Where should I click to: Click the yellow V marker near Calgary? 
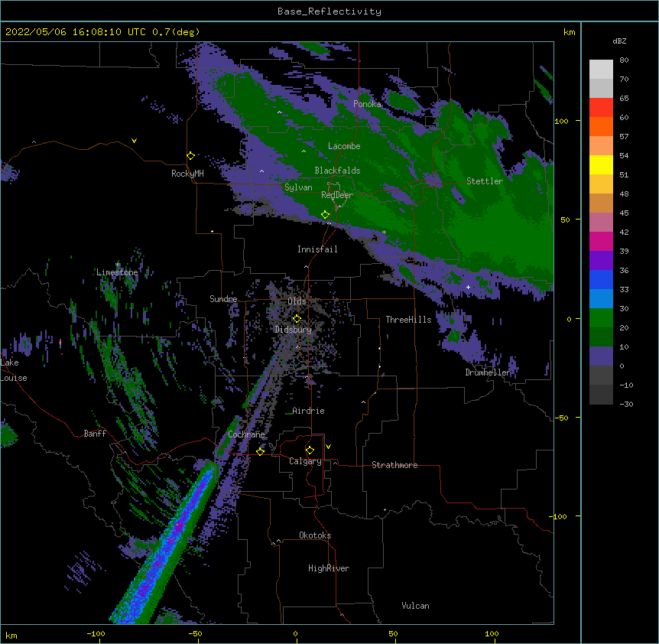click(328, 447)
